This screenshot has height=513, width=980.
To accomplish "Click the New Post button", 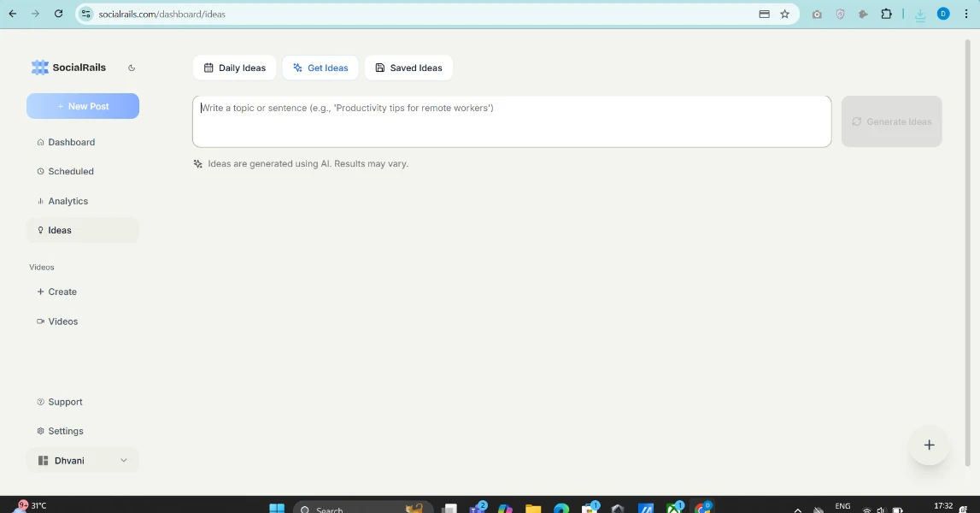I will pos(83,106).
